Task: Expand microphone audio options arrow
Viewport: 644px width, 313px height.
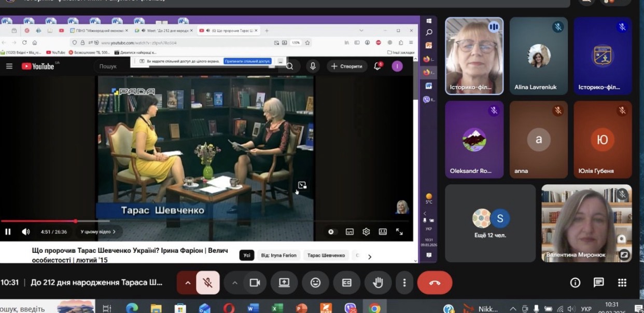Action: coord(188,283)
